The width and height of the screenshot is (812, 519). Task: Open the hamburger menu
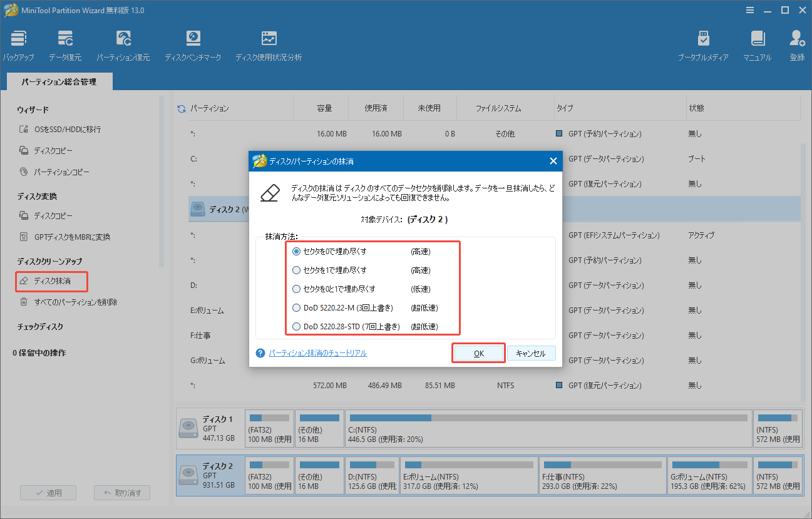750,10
